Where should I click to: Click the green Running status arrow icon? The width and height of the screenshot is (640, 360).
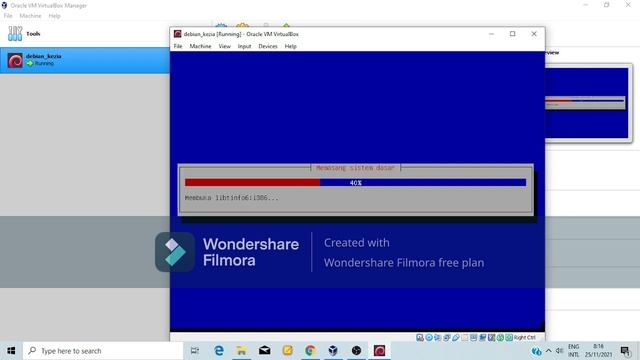(x=30, y=64)
